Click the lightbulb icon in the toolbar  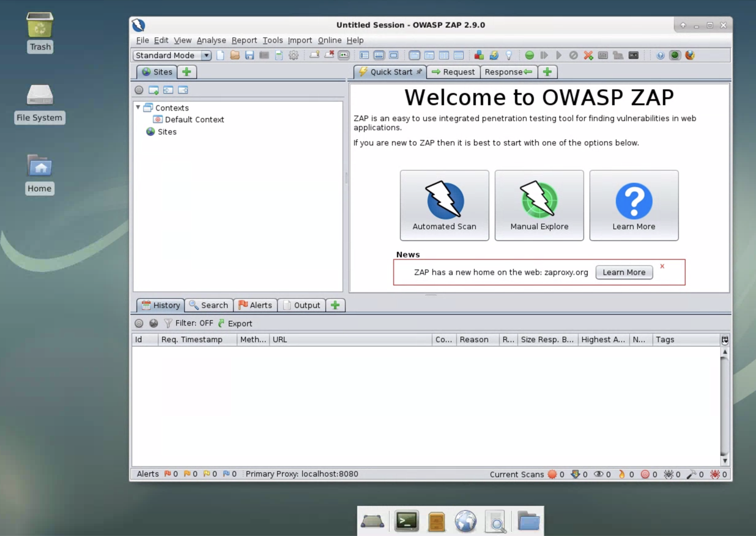click(x=508, y=55)
